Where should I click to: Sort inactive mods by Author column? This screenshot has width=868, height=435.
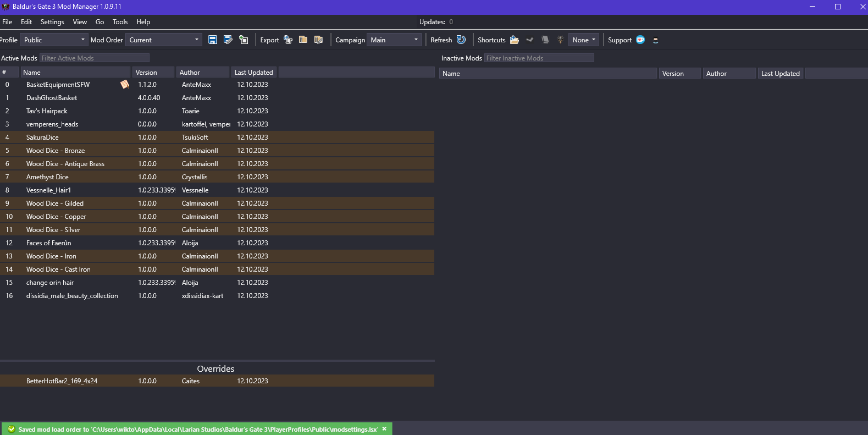729,73
